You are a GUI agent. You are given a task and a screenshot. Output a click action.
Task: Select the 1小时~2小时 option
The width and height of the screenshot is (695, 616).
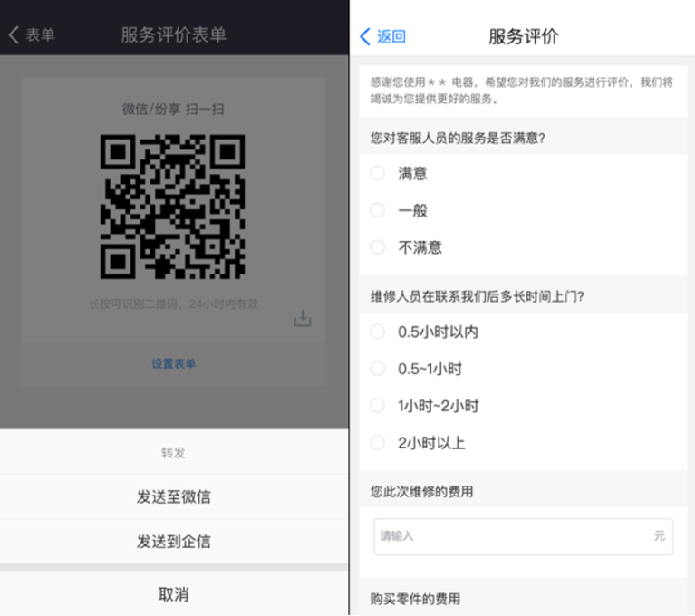coord(378,406)
